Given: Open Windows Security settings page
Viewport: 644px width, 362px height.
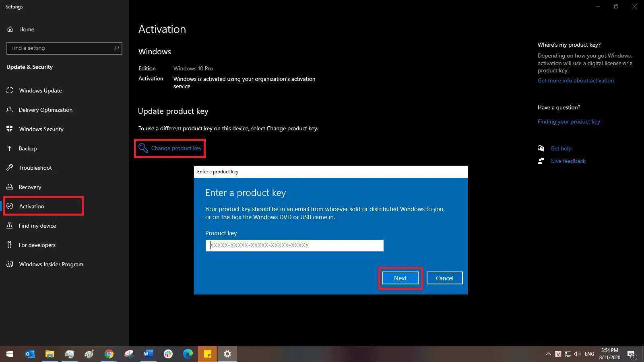Looking at the screenshot, I should (x=41, y=129).
